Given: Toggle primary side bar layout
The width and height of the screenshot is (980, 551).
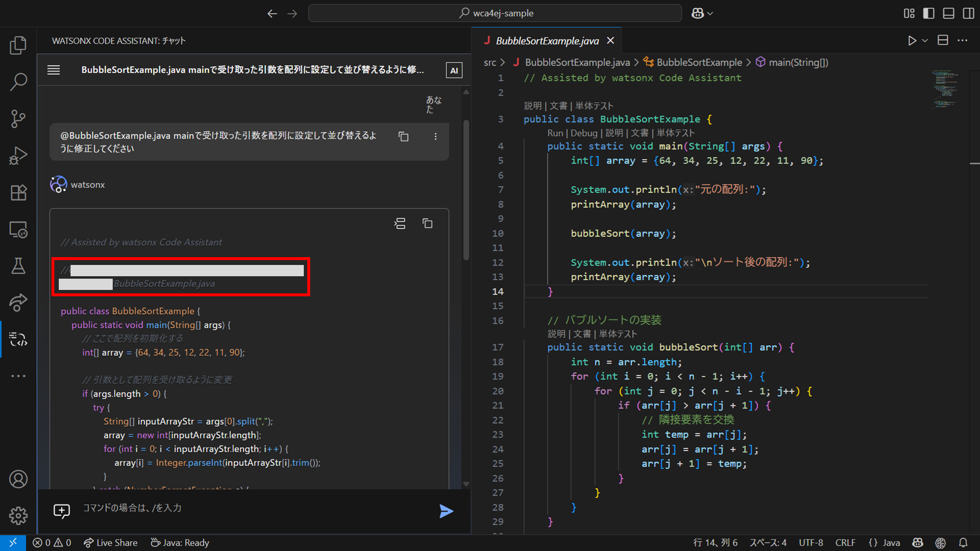Looking at the screenshot, I should click(x=929, y=13).
